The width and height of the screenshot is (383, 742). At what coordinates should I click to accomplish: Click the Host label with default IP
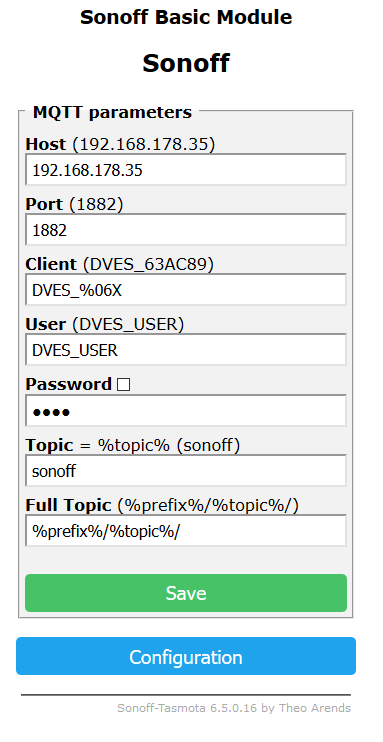120,144
